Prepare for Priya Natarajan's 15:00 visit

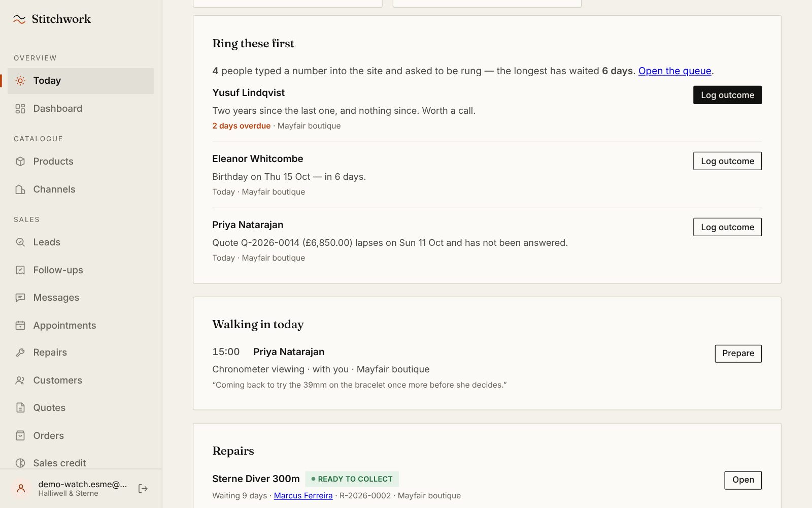click(x=738, y=354)
